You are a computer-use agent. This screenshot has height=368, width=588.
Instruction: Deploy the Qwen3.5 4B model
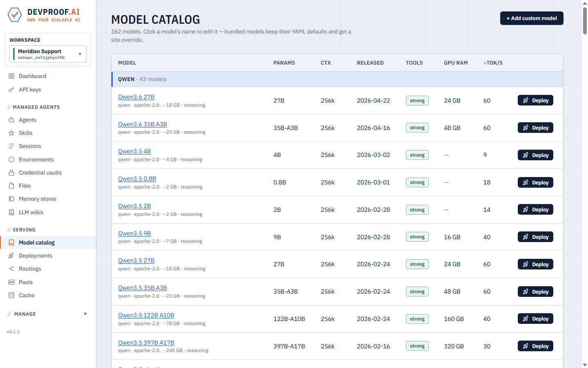click(x=535, y=155)
